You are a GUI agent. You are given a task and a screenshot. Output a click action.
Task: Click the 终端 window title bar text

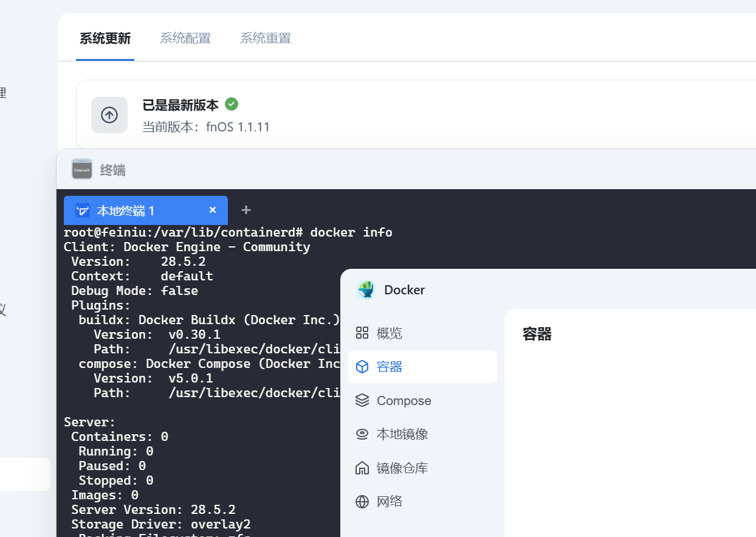click(112, 170)
